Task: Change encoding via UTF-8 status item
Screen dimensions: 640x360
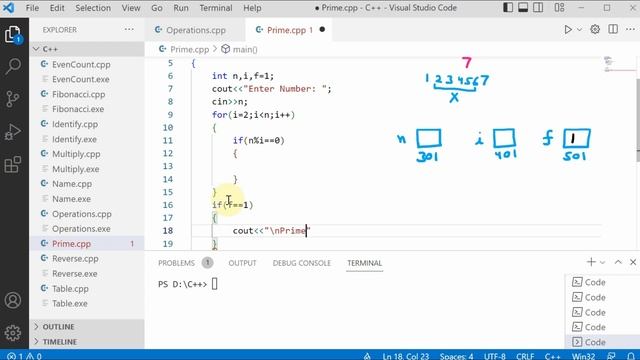Action: (495, 356)
